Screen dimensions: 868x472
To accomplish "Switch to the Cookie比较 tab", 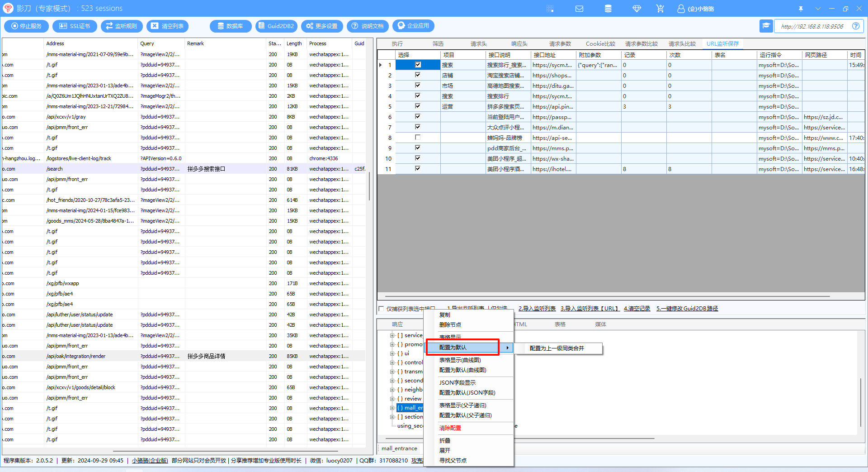I will point(600,44).
